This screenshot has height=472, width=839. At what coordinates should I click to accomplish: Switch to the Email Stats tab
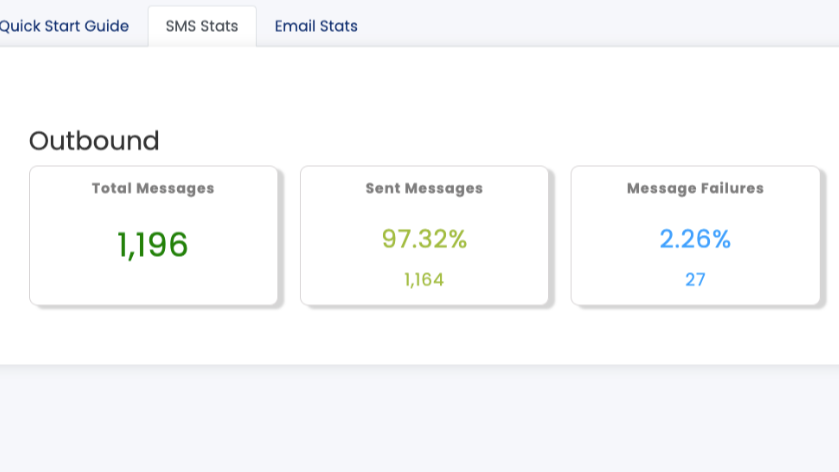[316, 26]
